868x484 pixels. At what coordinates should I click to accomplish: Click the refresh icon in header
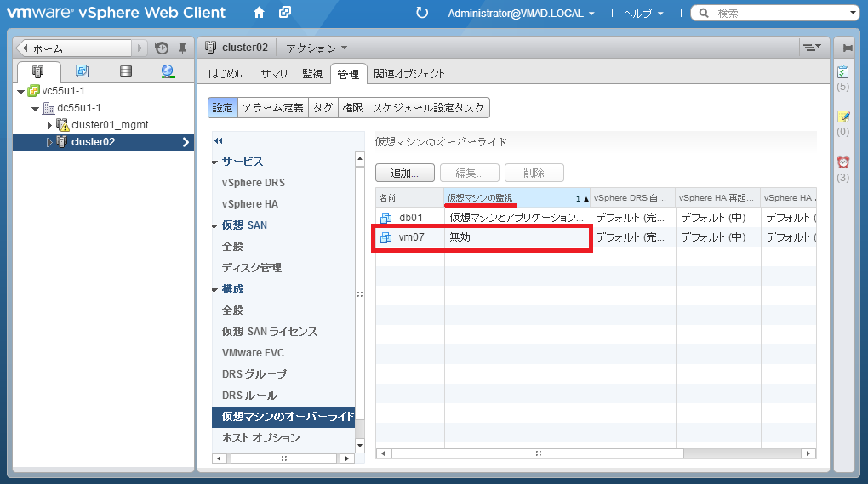[x=422, y=13]
